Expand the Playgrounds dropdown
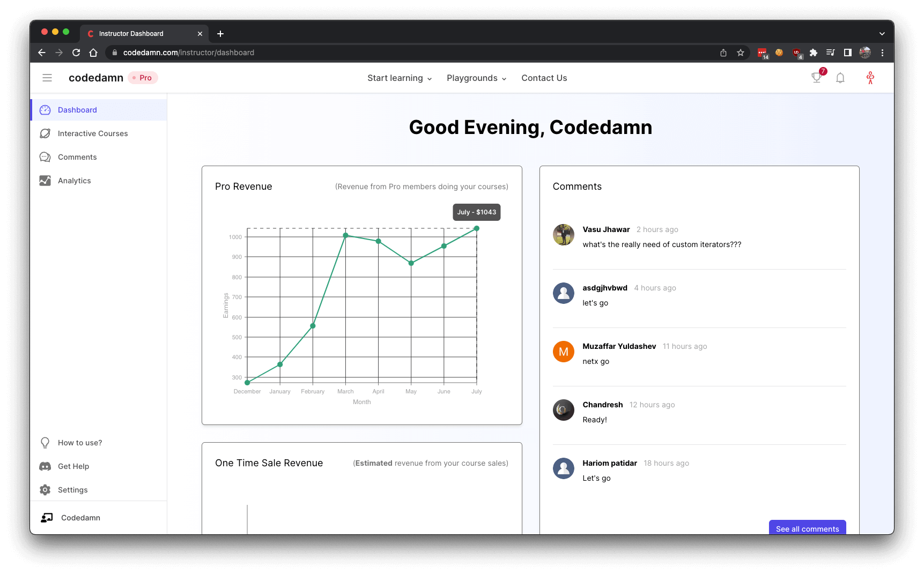The width and height of the screenshot is (924, 574). tap(476, 78)
